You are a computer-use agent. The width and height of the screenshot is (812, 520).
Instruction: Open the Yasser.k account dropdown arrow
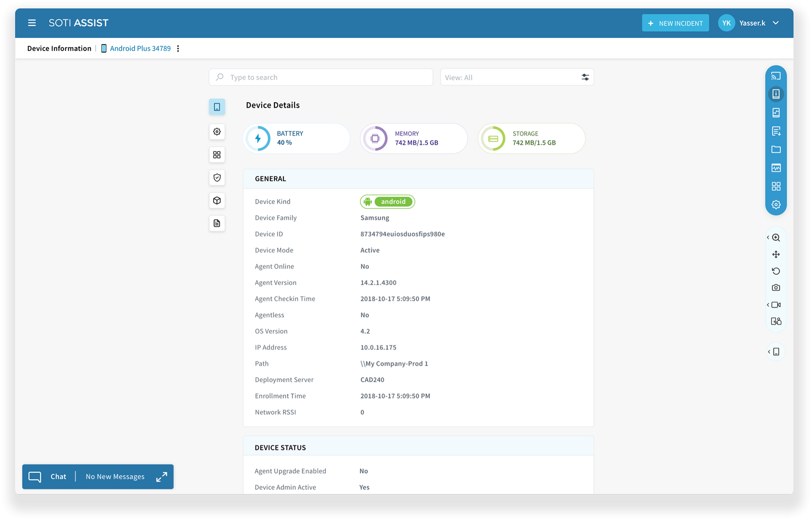(776, 23)
